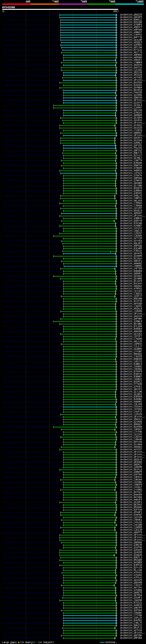This screenshot has height=644, width=146.
Task: Select hit UniRef100_B2Q061
Action: pyautogui.click(x=131, y=85)
